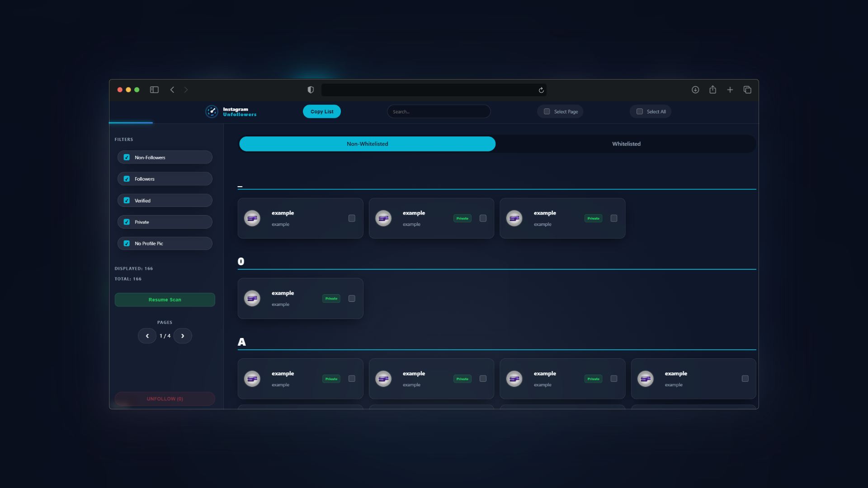Enable the Select All checkbox
The height and width of the screenshot is (488, 868).
click(x=640, y=112)
